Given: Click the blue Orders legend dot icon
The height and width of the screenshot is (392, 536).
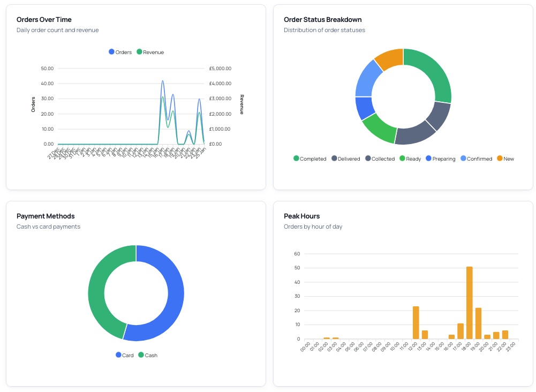Looking at the screenshot, I should click(111, 52).
